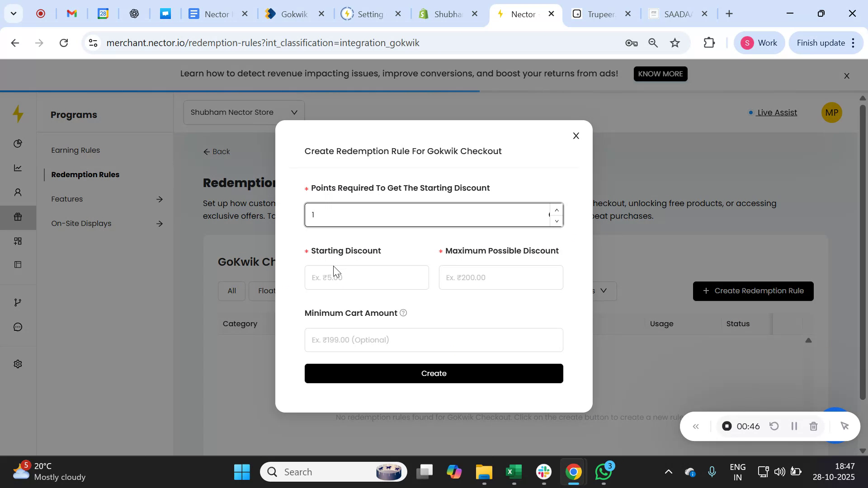This screenshot has height=488, width=868.
Task: Click KNOW MORE on the top banner
Action: [660, 74]
